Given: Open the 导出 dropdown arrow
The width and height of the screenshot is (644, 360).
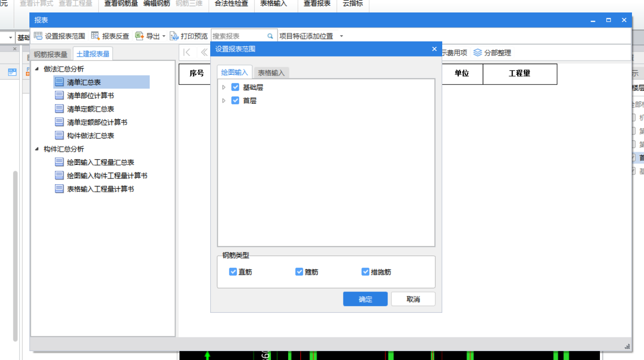Looking at the screenshot, I should tap(163, 36).
